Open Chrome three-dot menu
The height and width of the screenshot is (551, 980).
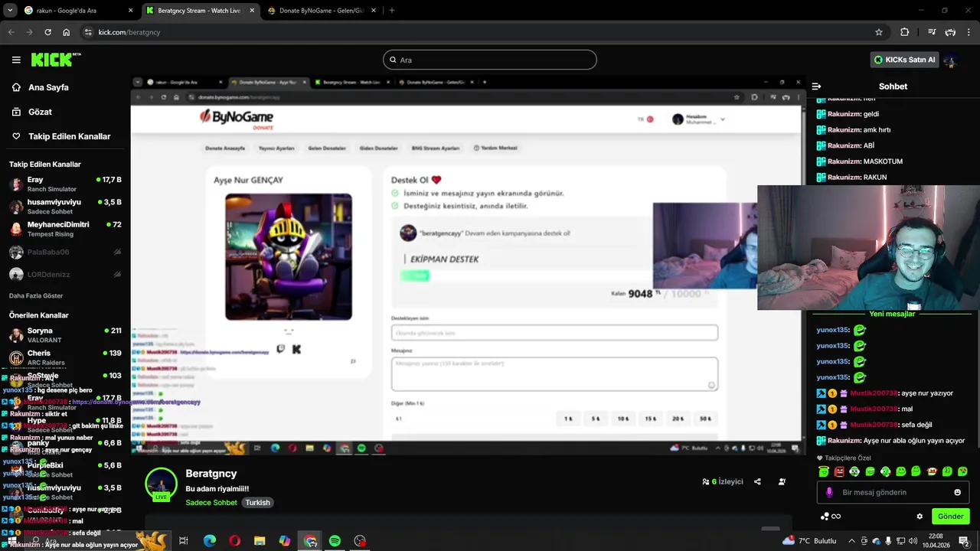click(969, 32)
